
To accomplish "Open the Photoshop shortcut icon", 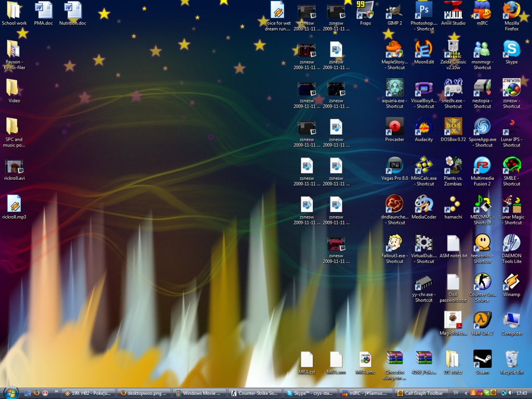I will click(424, 10).
